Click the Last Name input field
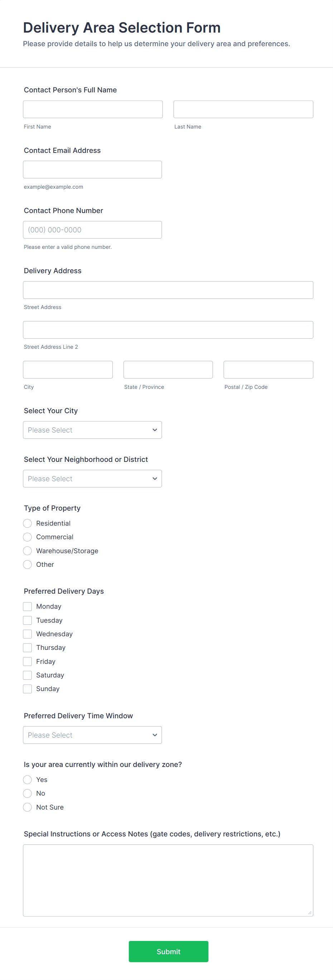This screenshot has height=980, width=333. 243,109
